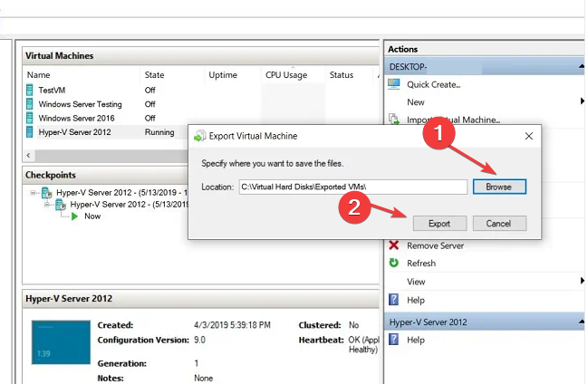The image size is (588, 384).
Task: Click the Windows Server 2016 VM icon
Action: [29, 118]
